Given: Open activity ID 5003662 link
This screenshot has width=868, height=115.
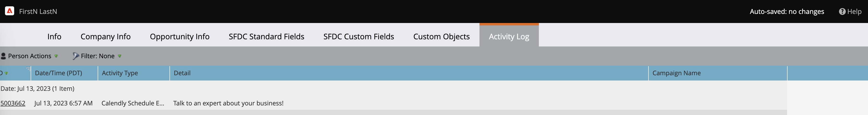Looking at the screenshot, I should (13, 103).
